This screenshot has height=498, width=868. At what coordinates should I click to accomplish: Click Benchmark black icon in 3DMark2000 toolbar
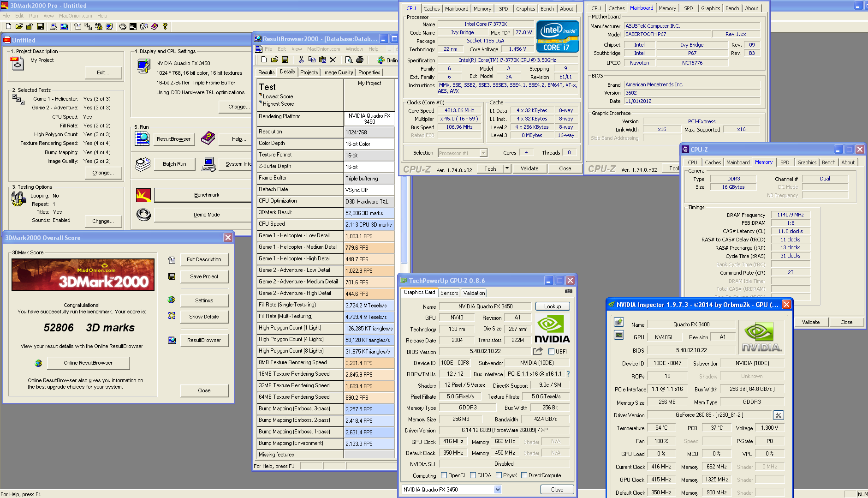(x=133, y=26)
